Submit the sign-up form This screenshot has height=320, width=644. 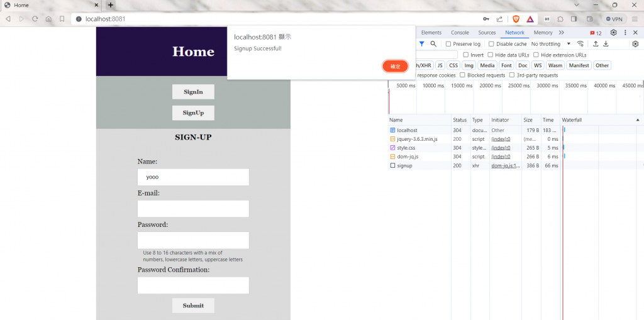[x=193, y=305]
